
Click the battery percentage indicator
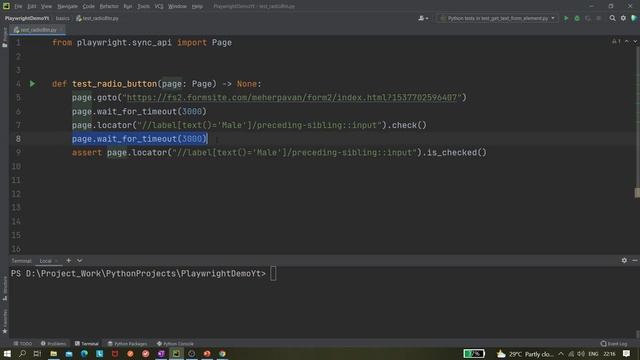[474, 353]
